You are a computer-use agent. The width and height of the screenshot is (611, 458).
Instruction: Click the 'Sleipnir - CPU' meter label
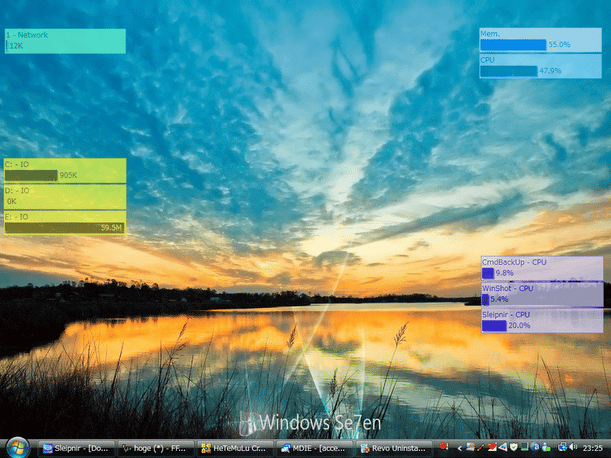pos(506,314)
